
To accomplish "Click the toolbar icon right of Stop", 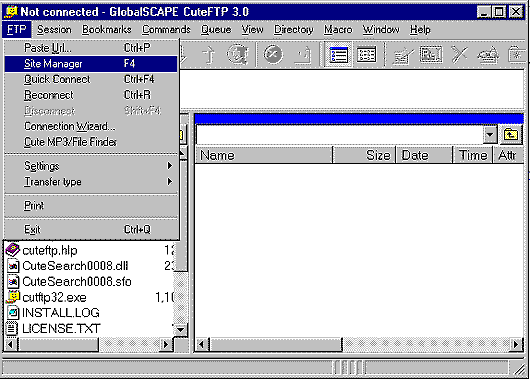I will coord(304,55).
